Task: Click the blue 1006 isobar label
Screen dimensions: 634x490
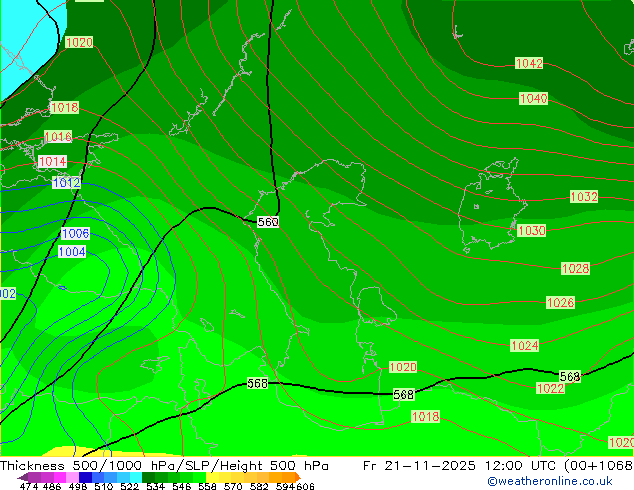Action: 75,233
